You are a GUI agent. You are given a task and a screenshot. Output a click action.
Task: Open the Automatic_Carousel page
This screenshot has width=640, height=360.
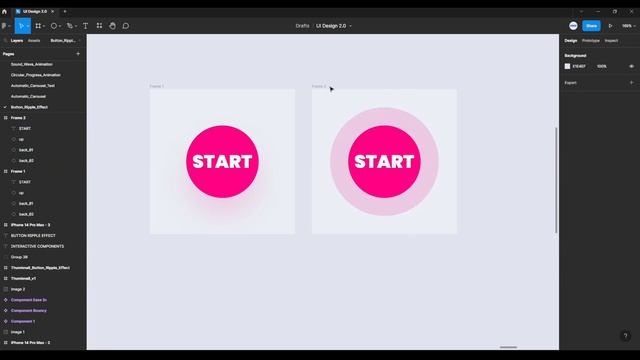tap(28, 96)
